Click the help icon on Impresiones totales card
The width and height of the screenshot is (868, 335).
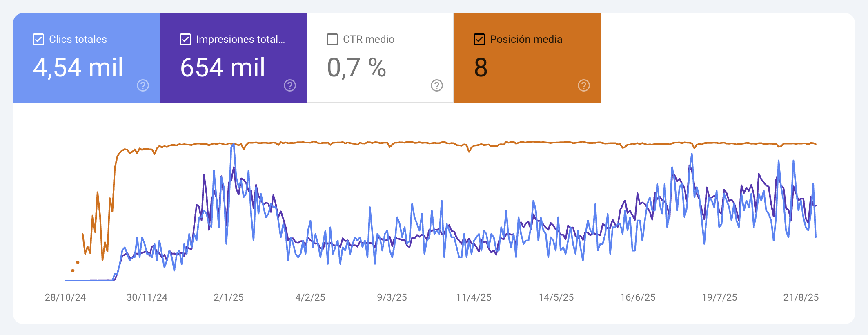point(290,85)
